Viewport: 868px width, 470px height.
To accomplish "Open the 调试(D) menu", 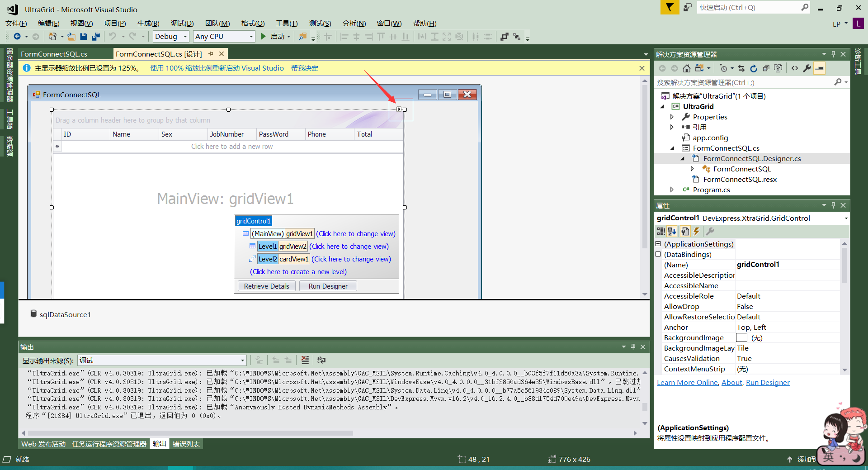I will (182, 23).
